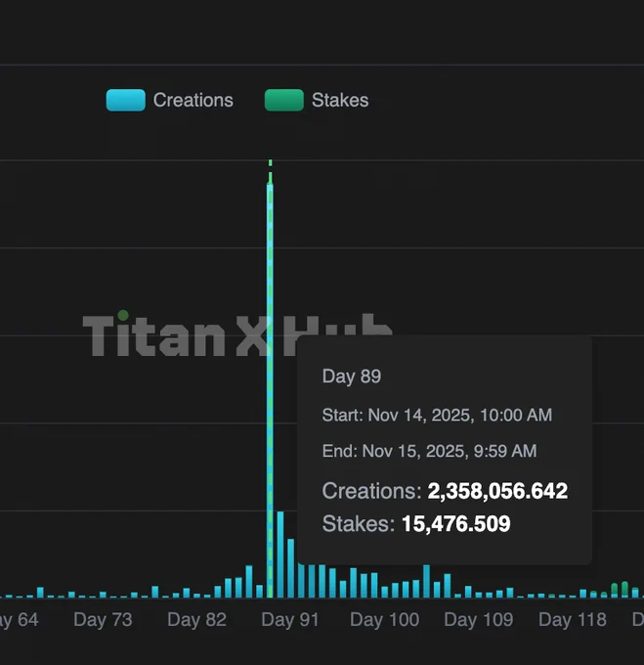644x665 pixels.
Task: Click the tooltip End: Nov 15, 2025 line
Action: (430, 451)
